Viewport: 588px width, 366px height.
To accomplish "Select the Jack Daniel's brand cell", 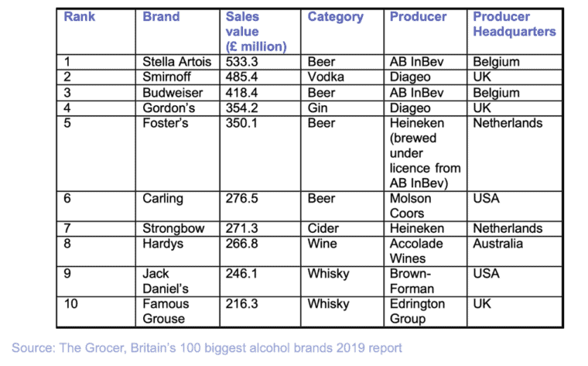I will pos(176,281).
